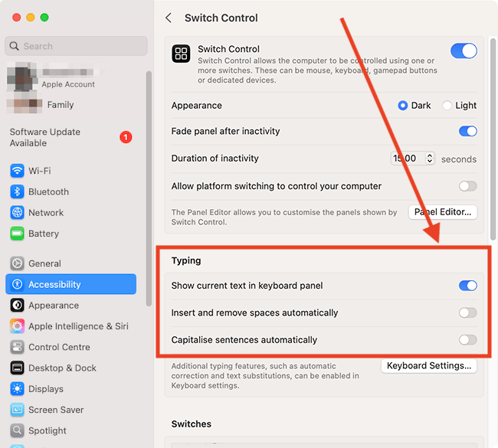
Task: Open Apple Intelligence & Siri icon
Action: click(x=17, y=326)
